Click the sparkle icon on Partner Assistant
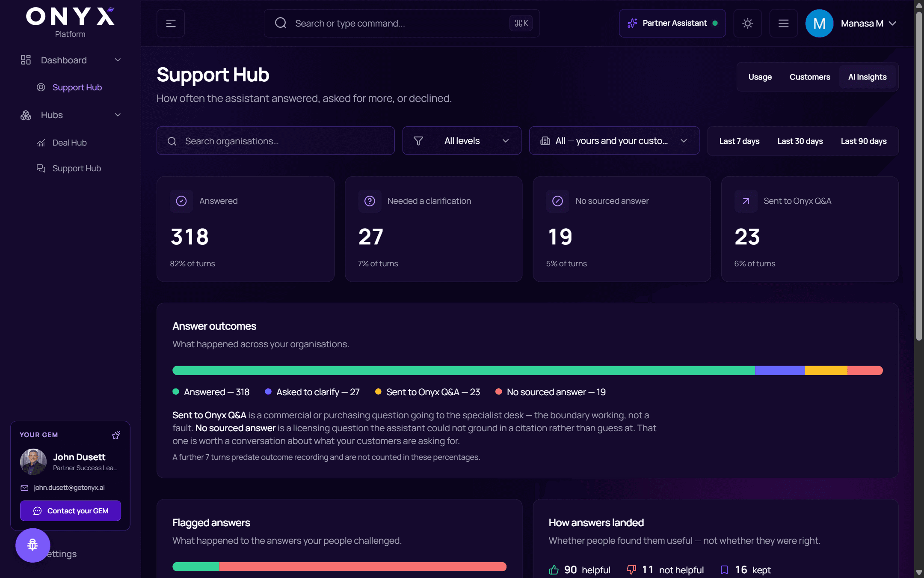Viewport: 924px width, 578px height. click(x=632, y=23)
